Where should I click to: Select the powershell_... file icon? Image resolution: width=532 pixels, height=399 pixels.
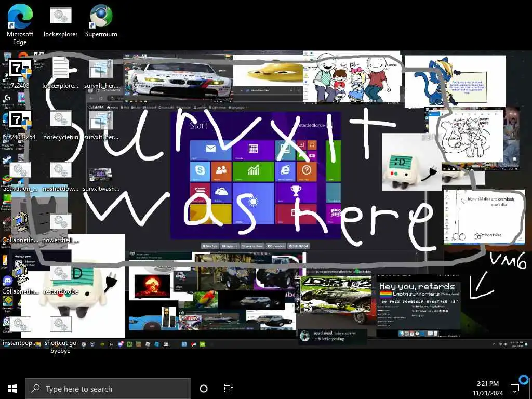tap(61, 228)
